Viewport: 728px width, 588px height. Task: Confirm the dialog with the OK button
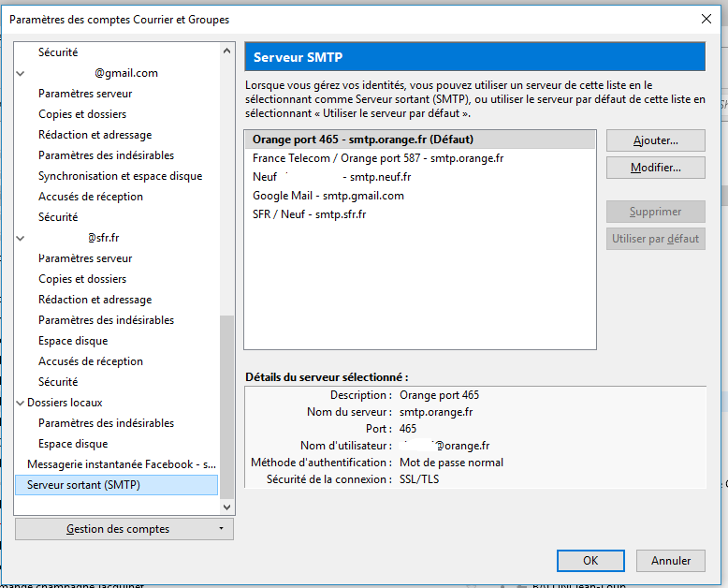(x=590, y=561)
